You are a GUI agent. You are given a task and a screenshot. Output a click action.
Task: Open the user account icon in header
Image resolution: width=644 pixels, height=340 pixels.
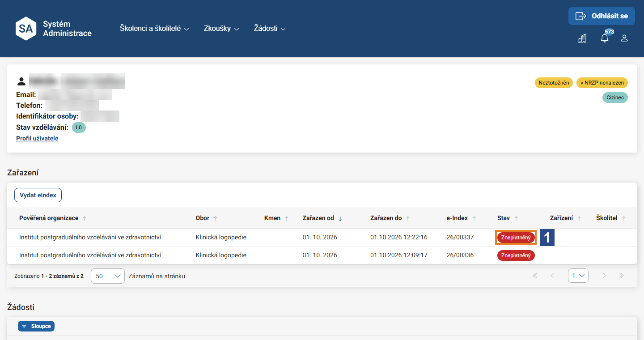tap(624, 38)
